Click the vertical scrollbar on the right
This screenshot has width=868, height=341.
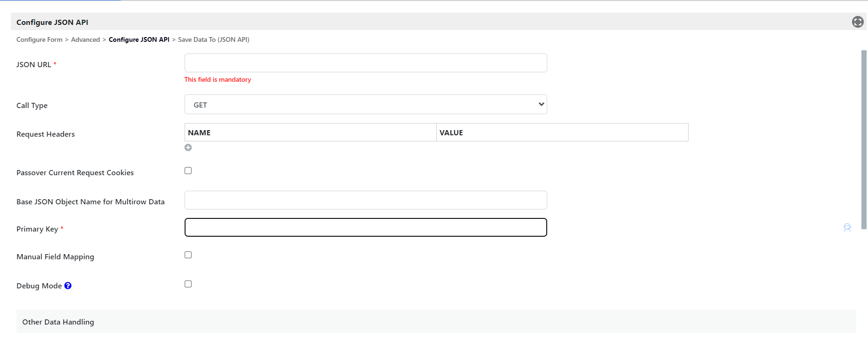864,139
